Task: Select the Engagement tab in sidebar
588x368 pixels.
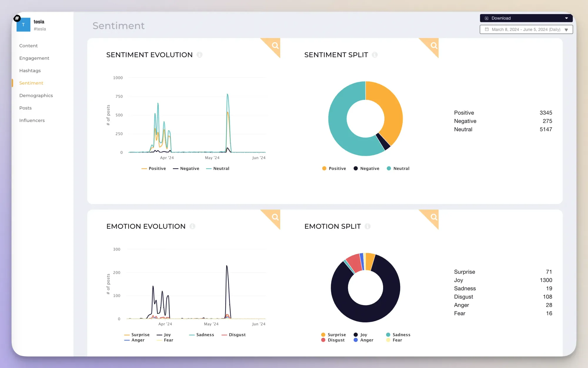Action: 34,58
